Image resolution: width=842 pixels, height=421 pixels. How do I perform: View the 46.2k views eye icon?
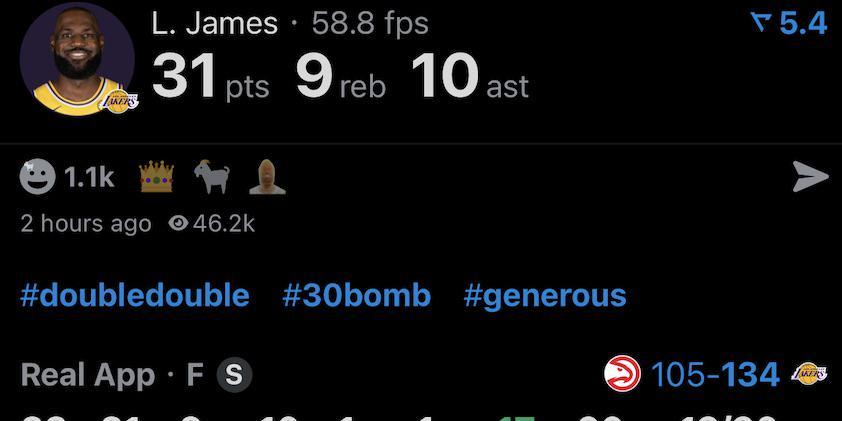coord(178,223)
